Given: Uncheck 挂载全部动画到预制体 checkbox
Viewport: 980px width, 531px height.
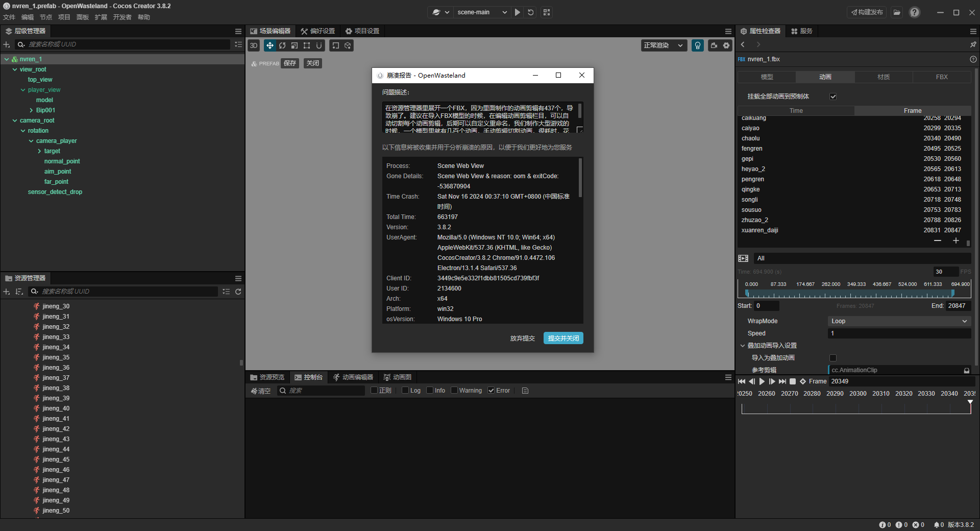Looking at the screenshot, I should click(833, 96).
